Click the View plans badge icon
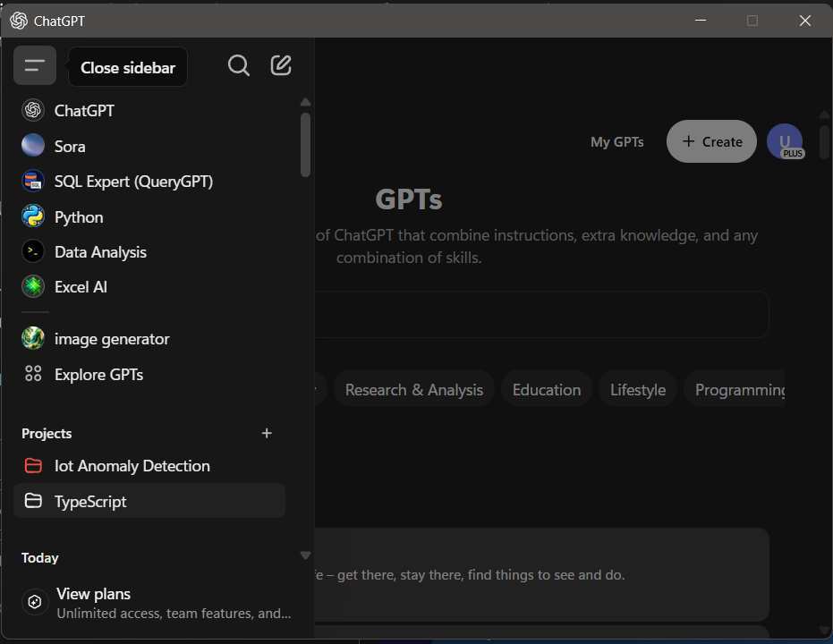The image size is (833, 644). 35,602
